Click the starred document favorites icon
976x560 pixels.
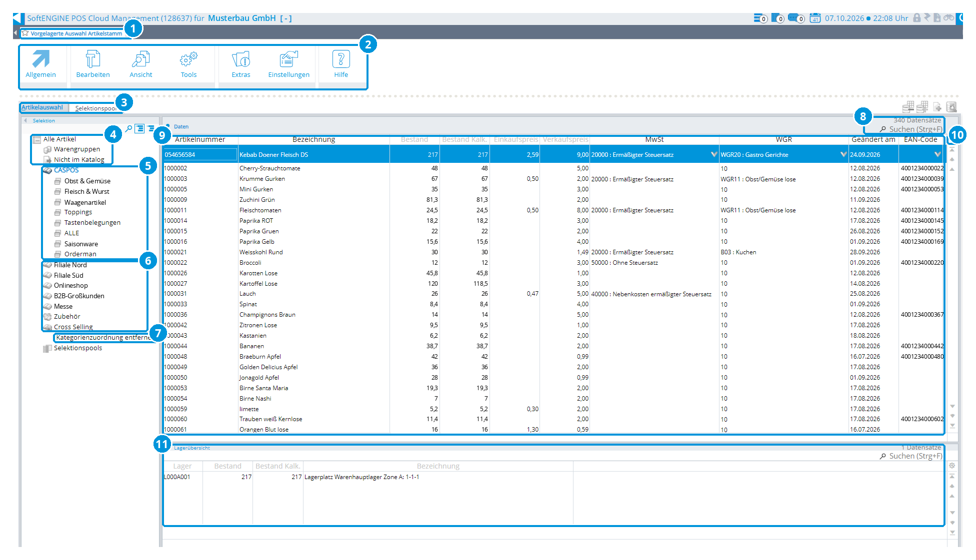937,18
